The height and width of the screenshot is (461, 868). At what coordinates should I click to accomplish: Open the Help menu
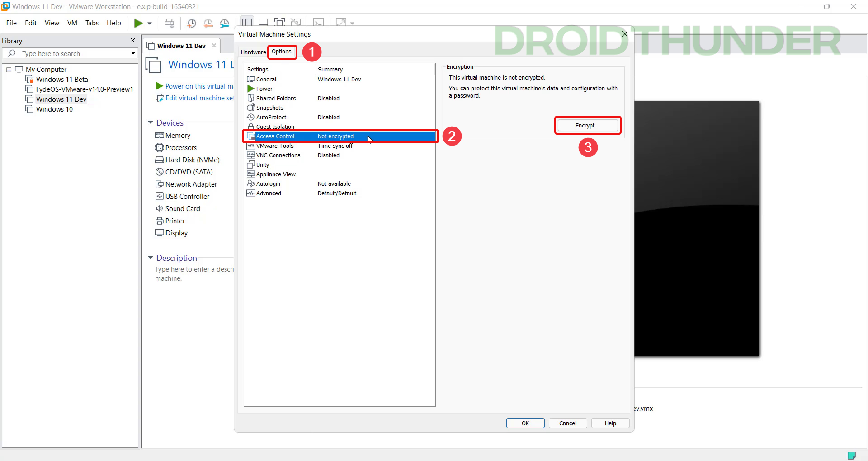(114, 23)
